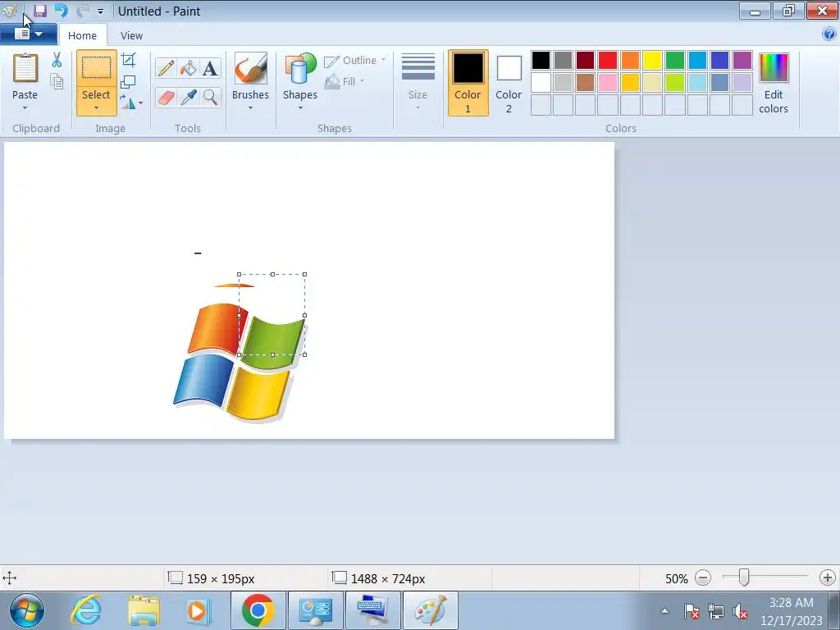
Task: Expand the Brushes dropdown arrow
Action: click(251, 108)
